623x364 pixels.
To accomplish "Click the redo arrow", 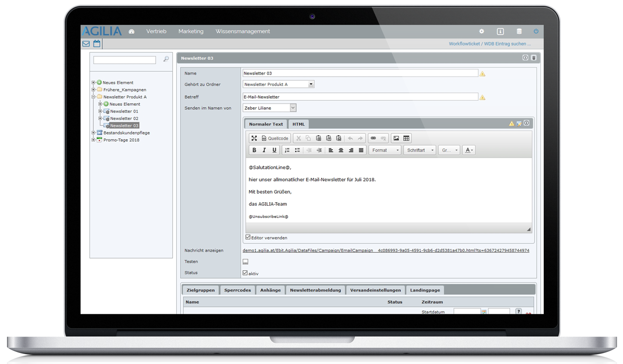I will coord(360,138).
